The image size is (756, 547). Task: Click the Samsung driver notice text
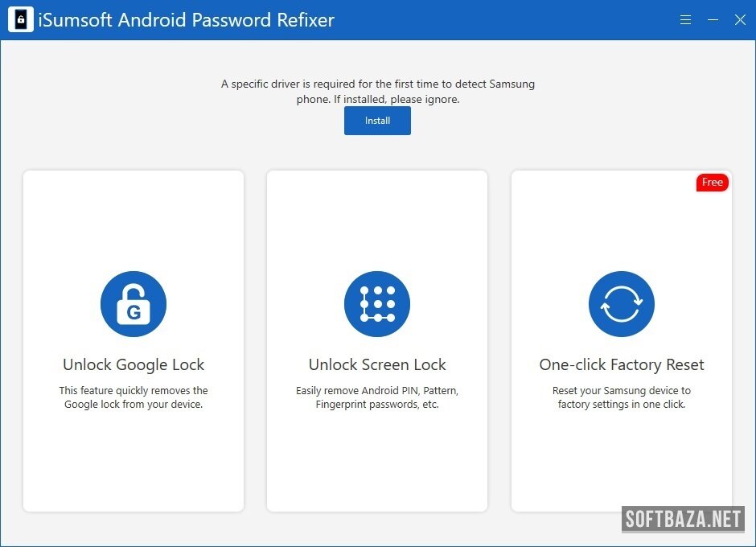377,91
